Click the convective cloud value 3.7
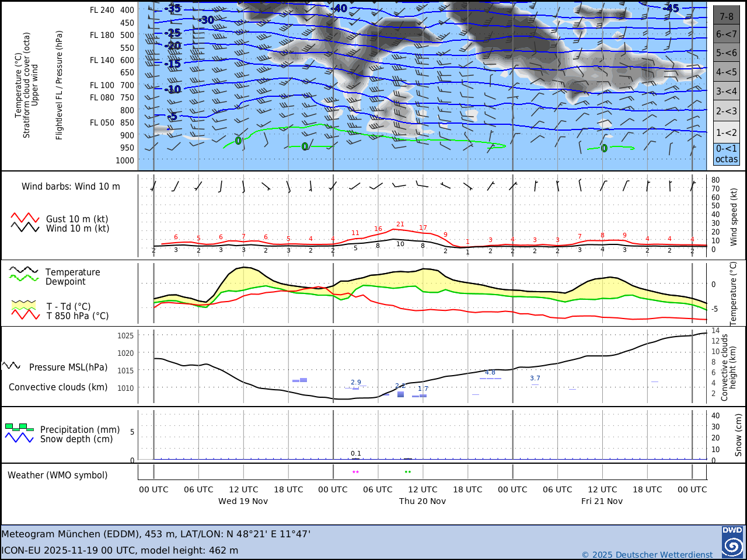 pyautogui.click(x=535, y=379)
